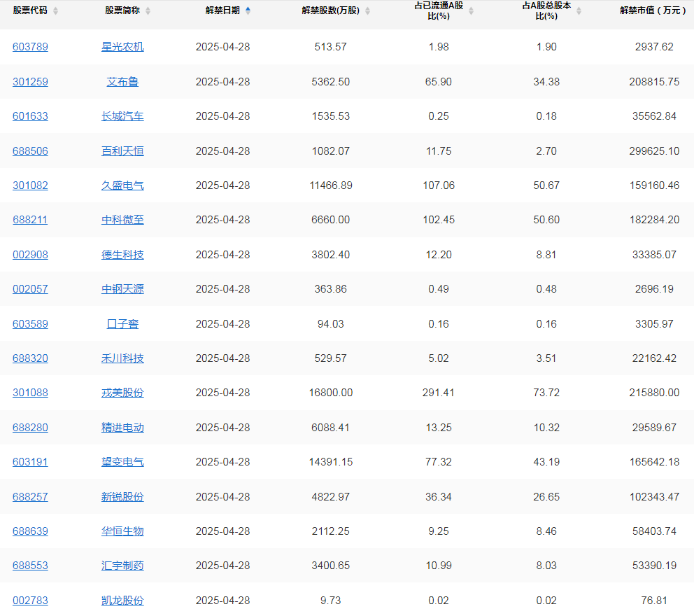Open 艾布鲁 stock link
This screenshot has height=616, width=694.
(x=122, y=82)
